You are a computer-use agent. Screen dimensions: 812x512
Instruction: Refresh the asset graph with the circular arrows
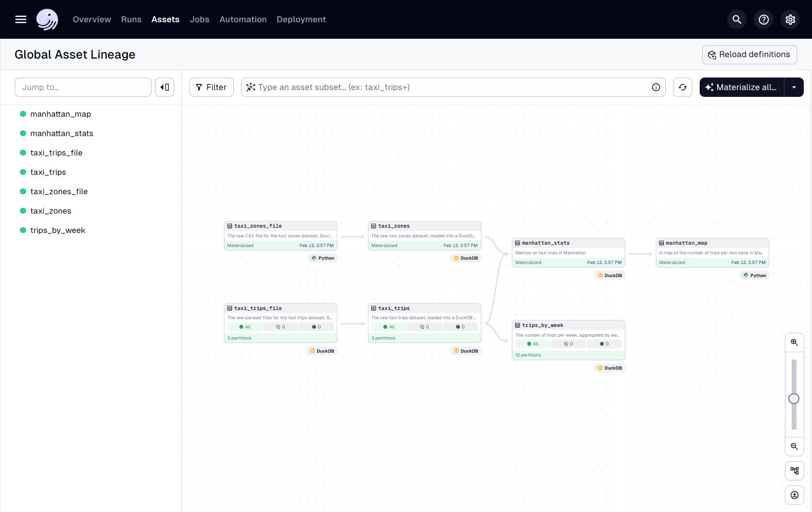tap(683, 87)
